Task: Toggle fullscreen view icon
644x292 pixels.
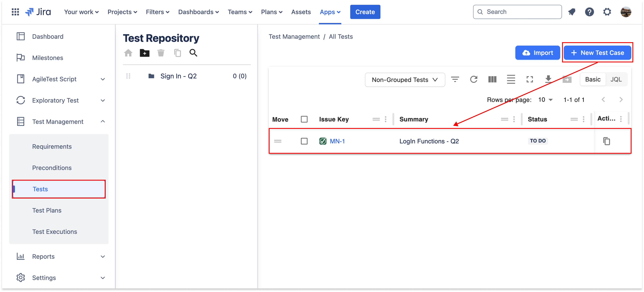Action: pyautogui.click(x=529, y=80)
